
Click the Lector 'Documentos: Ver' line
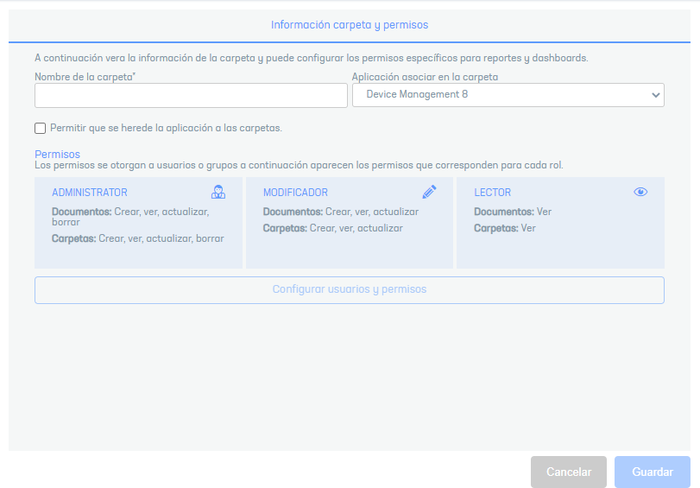(512, 212)
